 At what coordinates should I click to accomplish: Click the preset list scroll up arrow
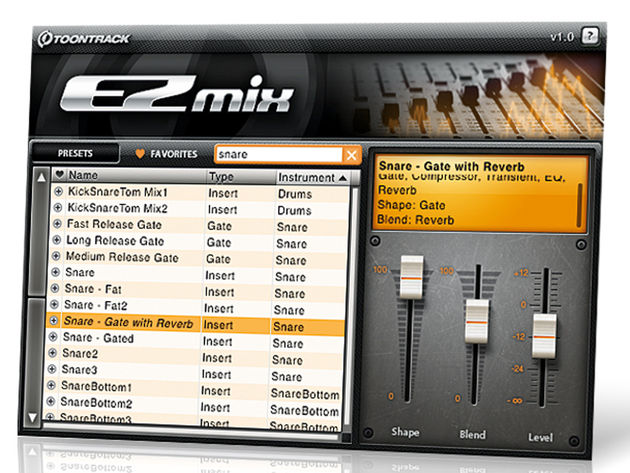(x=41, y=177)
